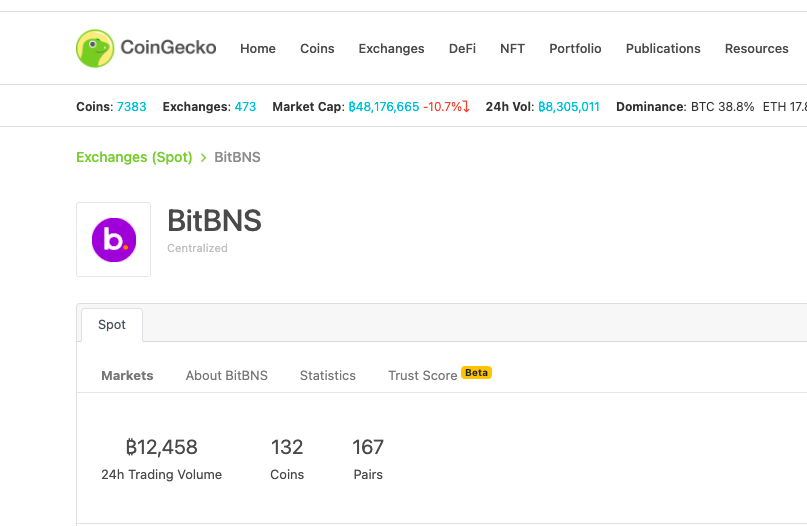Click the CoinGecko wordmark text
The width and height of the screenshot is (807, 526).
168,47
